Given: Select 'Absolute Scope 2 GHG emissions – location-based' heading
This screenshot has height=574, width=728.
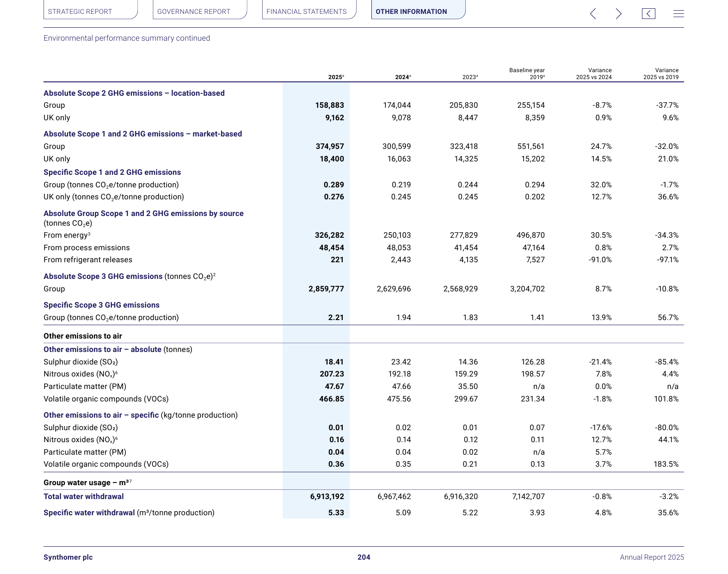Looking at the screenshot, I should [134, 93].
